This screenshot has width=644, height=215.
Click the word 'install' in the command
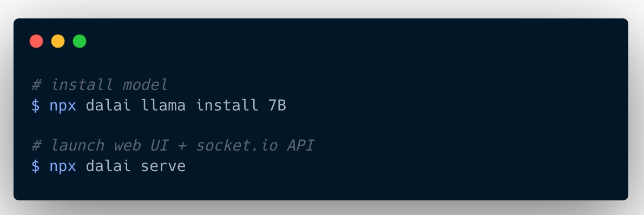(x=227, y=105)
